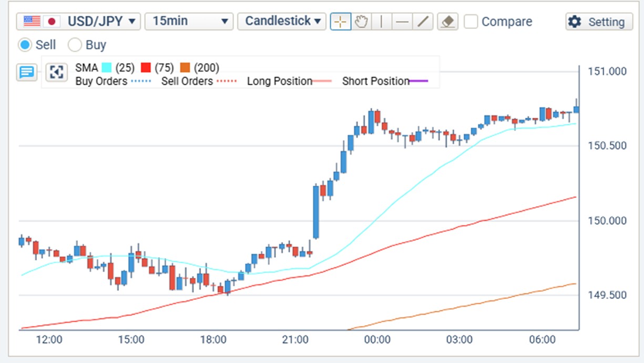
Task: Click the Sell Orders legend label
Action: click(x=187, y=81)
